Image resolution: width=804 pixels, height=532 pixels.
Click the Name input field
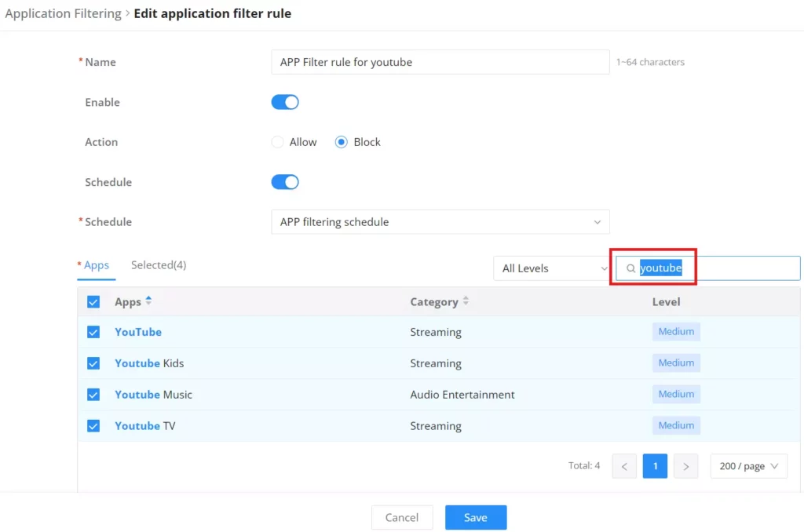coord(440,62)
